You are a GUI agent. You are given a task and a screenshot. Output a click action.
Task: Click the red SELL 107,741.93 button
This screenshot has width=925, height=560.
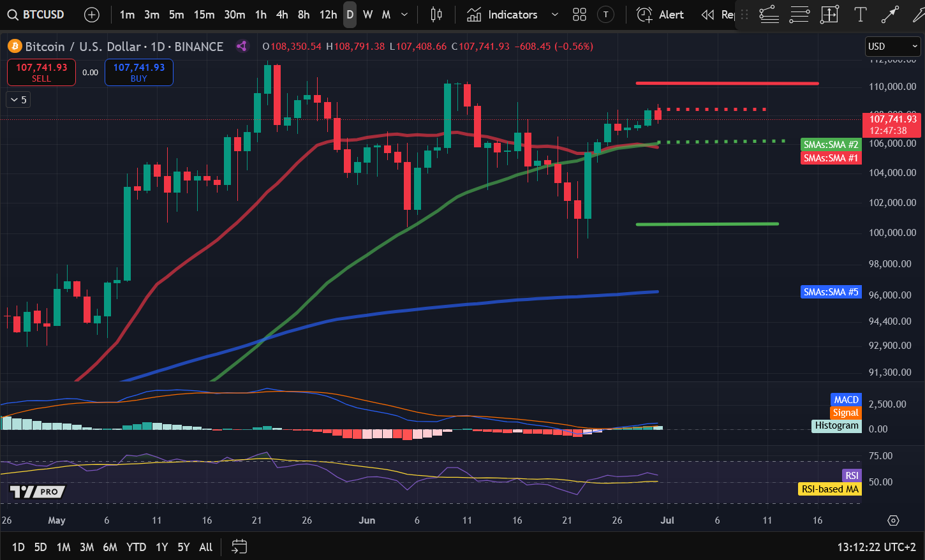pyautogui.click(x=41, y=72)
